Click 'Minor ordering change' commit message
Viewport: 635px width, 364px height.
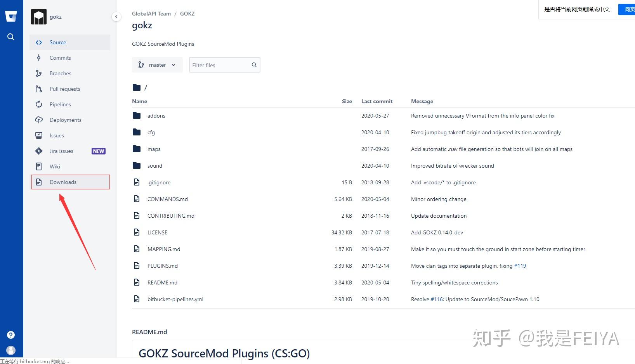pos(439,199)
